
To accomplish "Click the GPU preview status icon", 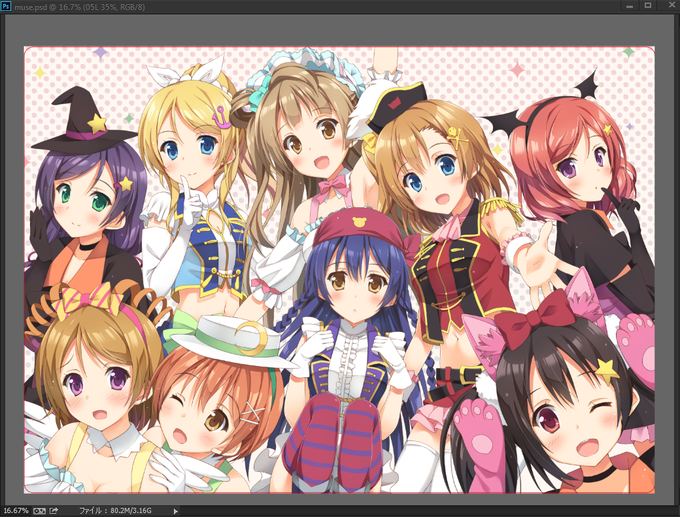I will (39, 511).
